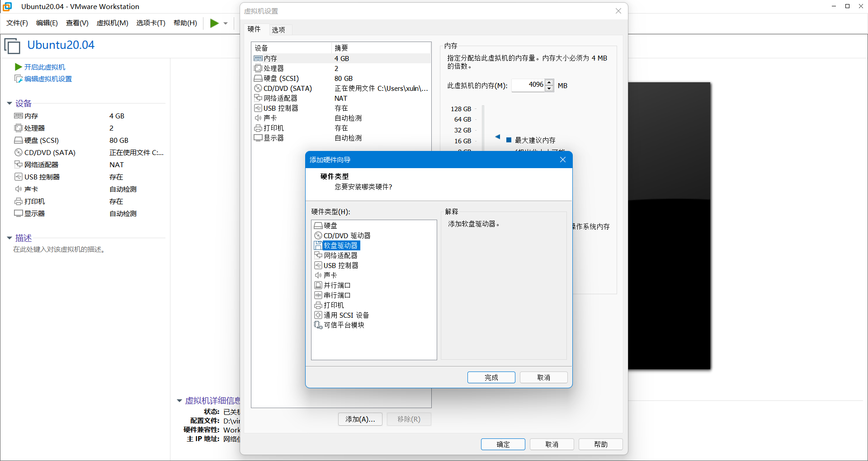The width and height of the screenshot is (868, 461).
Task: Select the 串行端口 icon in wizard
Action: pos(318,295)
